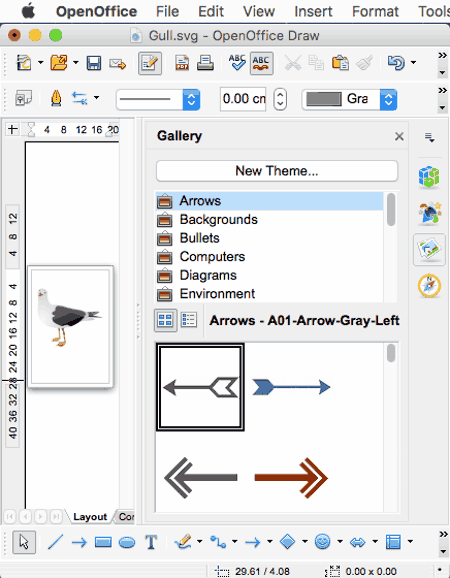Pick the Basic Shapes diamond tool
The height and width of the screenshot is (578, 450).
[287, 542]
